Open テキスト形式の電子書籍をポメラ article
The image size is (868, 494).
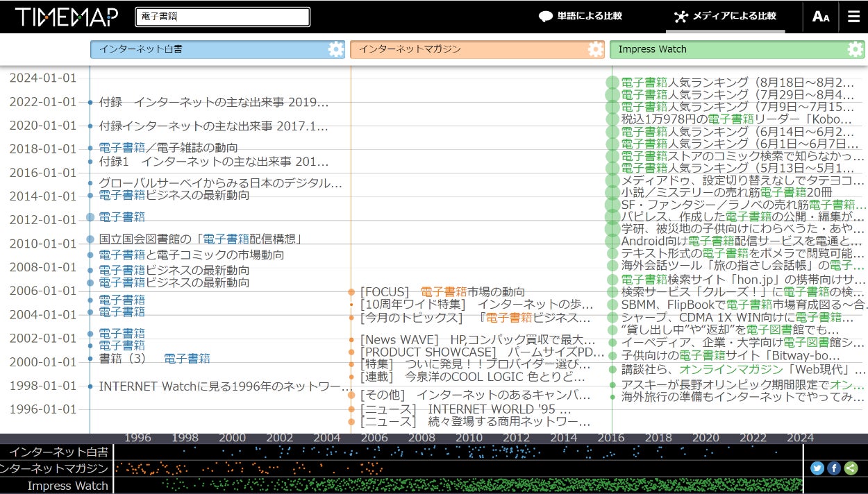[743, 253]
